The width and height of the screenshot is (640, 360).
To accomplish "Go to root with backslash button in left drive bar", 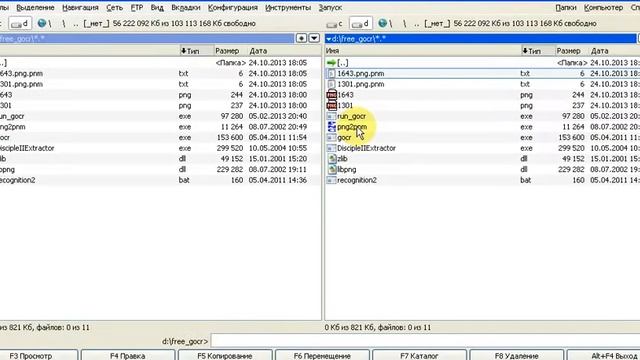I will tap(64, 24).
